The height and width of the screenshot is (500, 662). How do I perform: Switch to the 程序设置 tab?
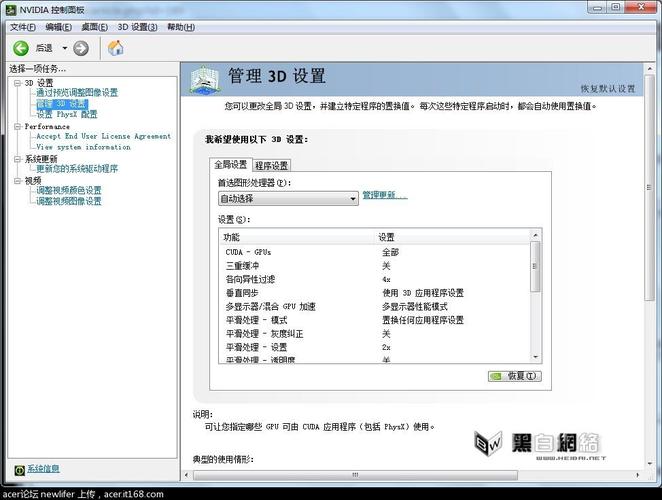pyautogui.click(x=271, y=166)
